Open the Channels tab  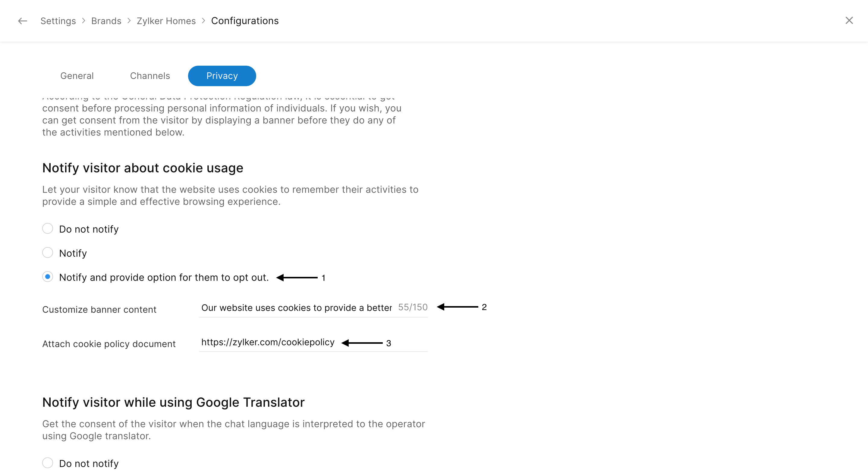150,76
